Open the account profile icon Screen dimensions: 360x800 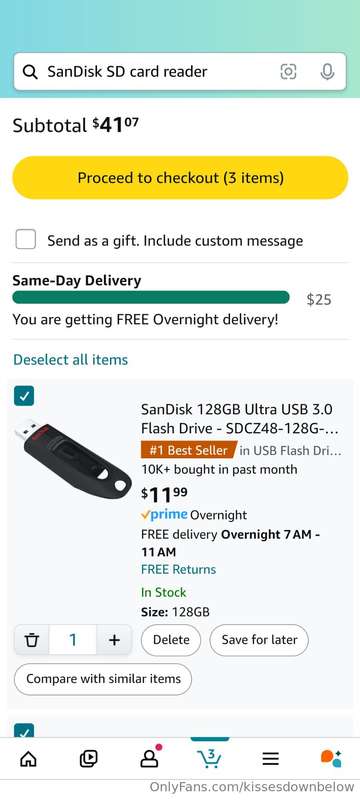(x=150, y=757)
